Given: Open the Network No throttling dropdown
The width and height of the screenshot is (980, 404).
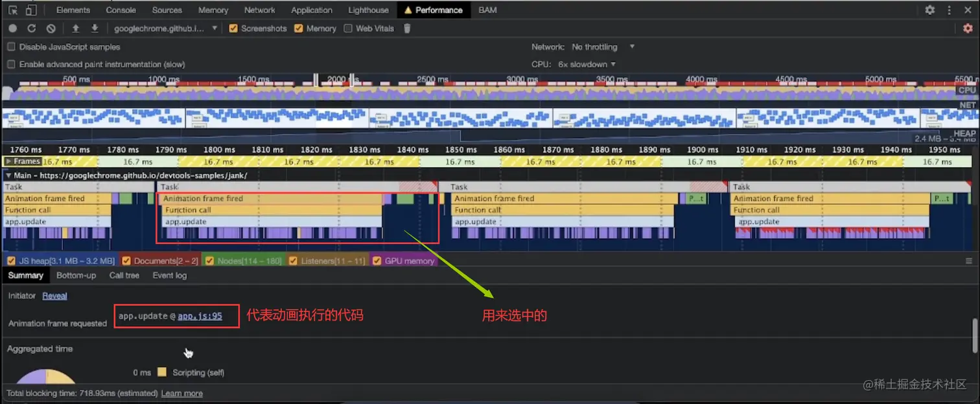Looking at the screenshot, I should pyautogui.click(x=603, y=47).
